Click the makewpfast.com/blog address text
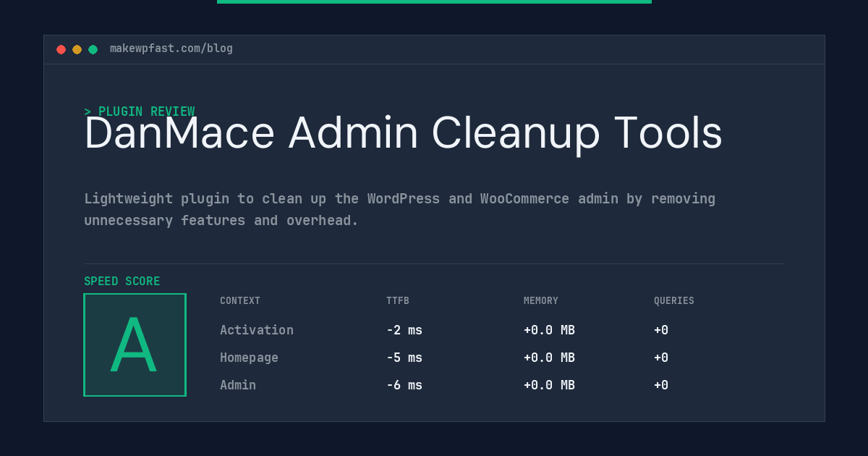Viewport: 868px width, 456px height. pos(171,48)
